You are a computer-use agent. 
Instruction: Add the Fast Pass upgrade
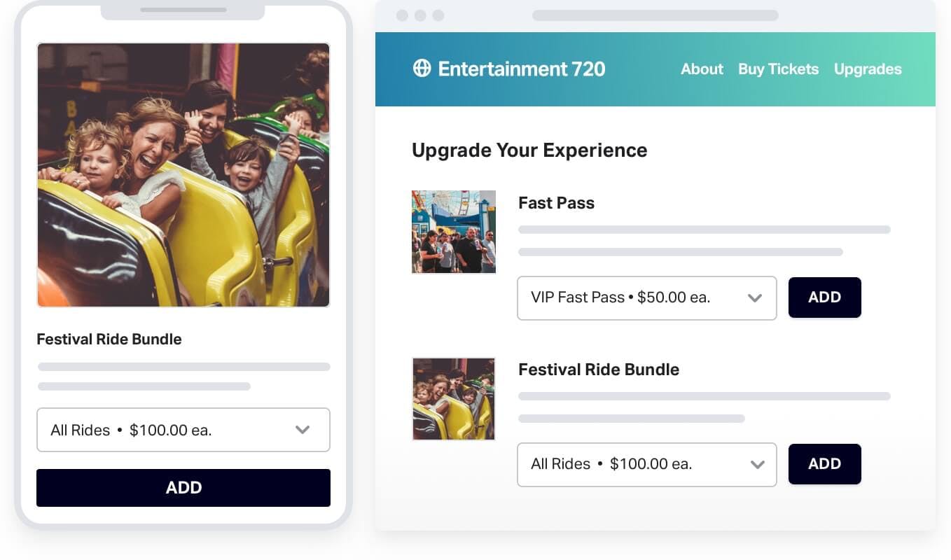pyautogui.click(x=824, y=297)
